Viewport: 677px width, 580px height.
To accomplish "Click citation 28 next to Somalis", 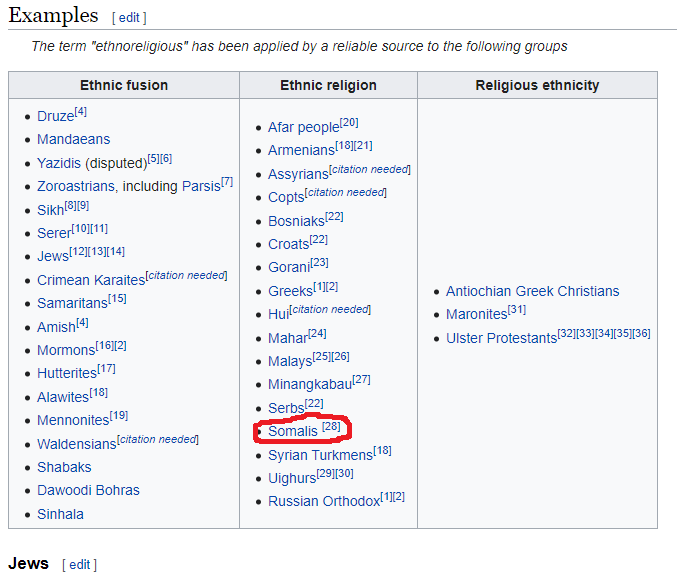I will click(x=331, y=428).
